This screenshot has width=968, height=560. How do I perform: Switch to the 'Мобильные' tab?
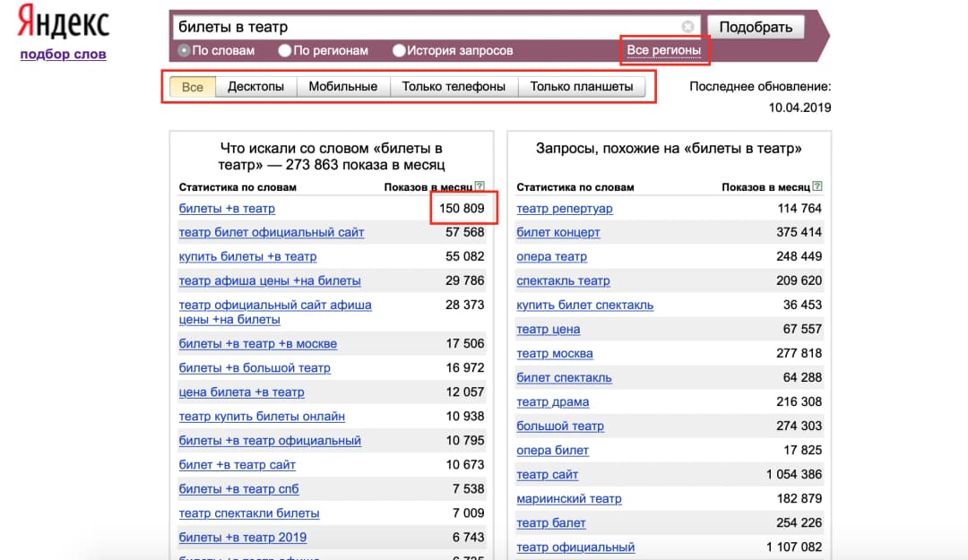click(343, 86)
